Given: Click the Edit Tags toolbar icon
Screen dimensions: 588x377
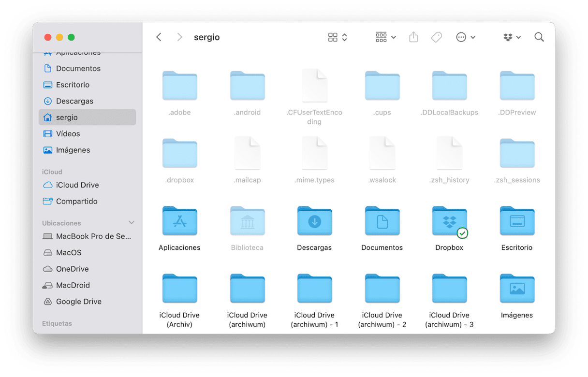Looking at the screenshot, I should [x=436, y=37].
